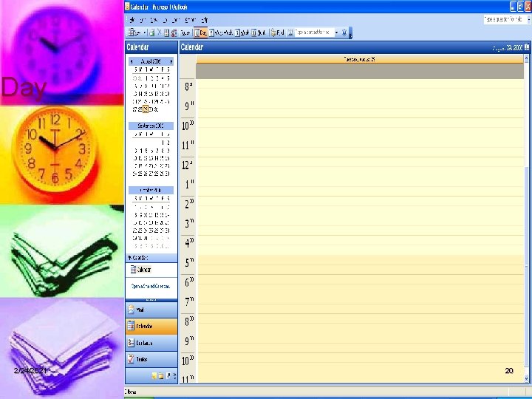Viewport: 532px width, 399px height.
Task: Click the 8 am time label
Action: click(188, 87)
